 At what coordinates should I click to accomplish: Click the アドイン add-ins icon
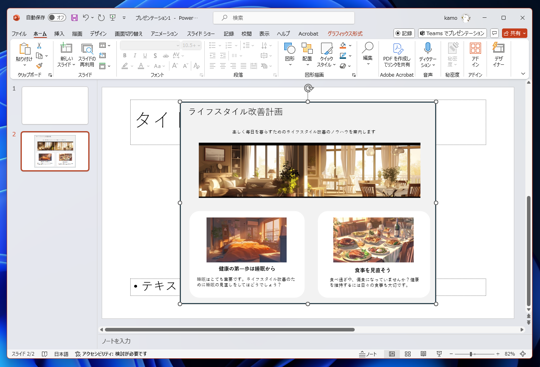(475, 48)
